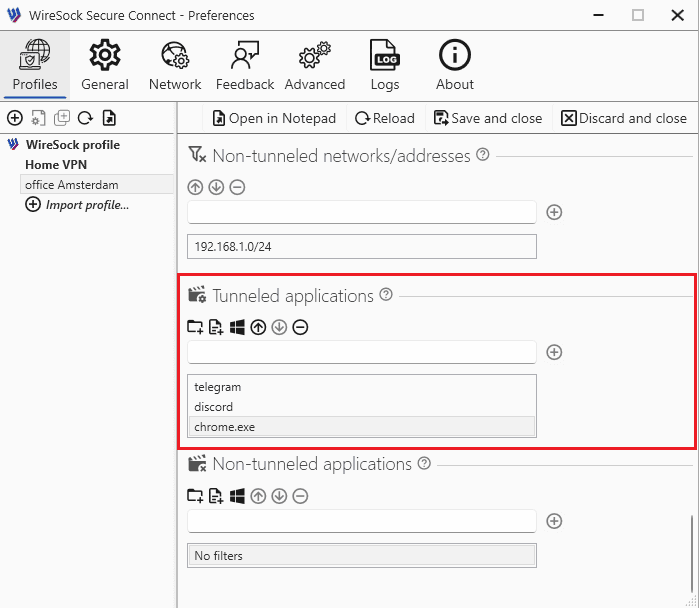Open the Logs tab
This screenshot has height=608, width=699.
[385, 65]
